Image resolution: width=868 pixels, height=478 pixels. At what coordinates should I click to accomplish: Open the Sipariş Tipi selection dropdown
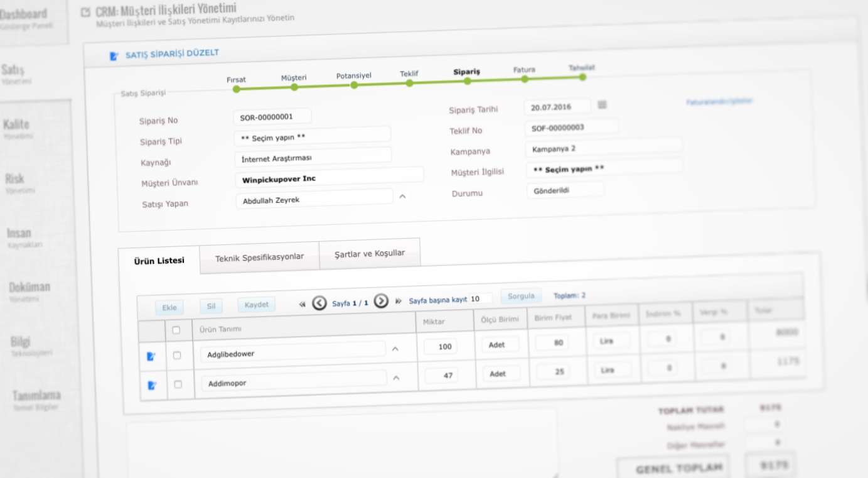(312, 136)
